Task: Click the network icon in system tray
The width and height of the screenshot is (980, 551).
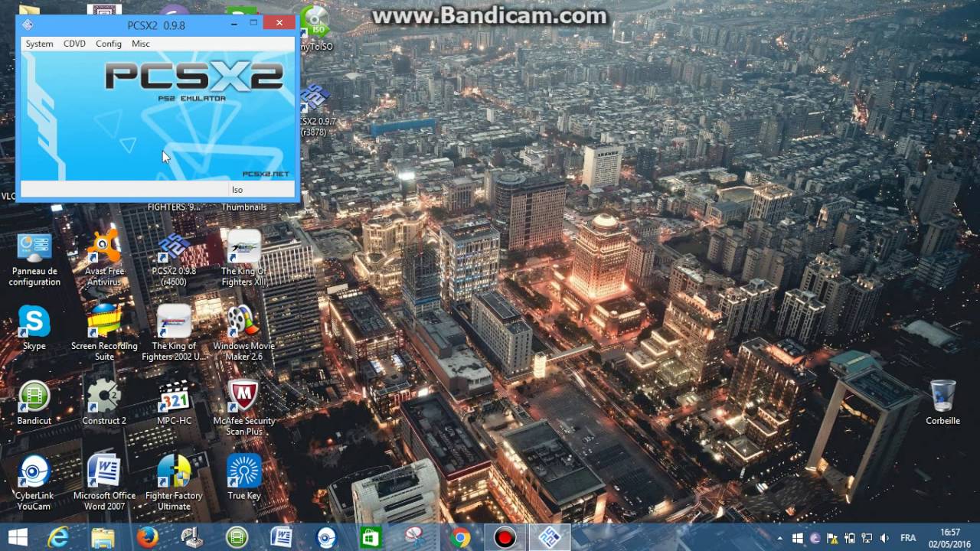Action: tap(868, 538)
